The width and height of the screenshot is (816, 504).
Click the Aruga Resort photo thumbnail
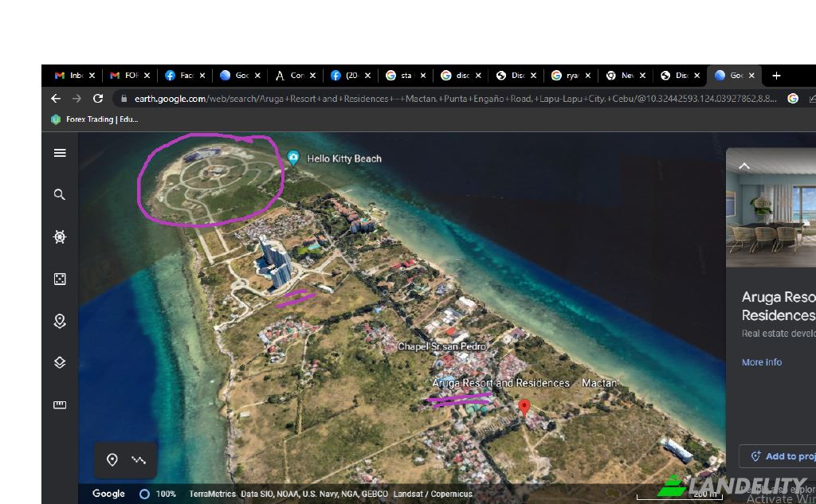pyautogui.click(x=771, y=208)
